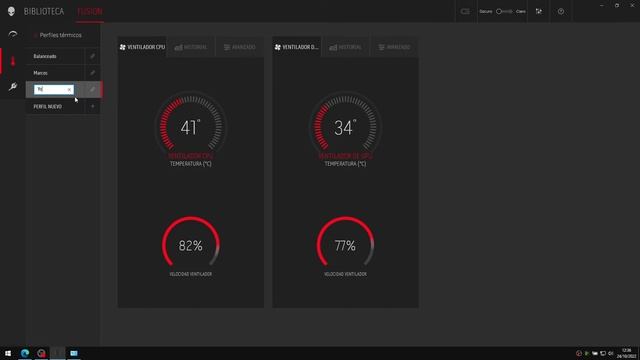This screenshot has width=640, height=360.
Task: Click the system tray clock and date
Action: pyautogui.click(x=627, y=353)
